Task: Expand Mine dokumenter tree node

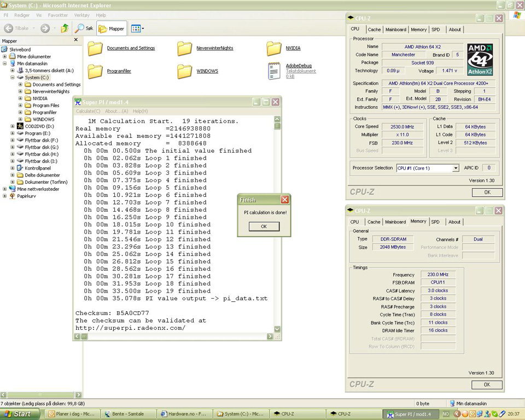Action: point(5,56)
